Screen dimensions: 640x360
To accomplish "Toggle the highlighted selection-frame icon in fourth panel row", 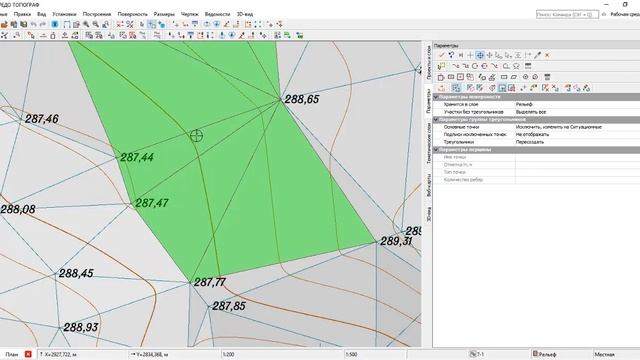I will (x=502, y=88).
